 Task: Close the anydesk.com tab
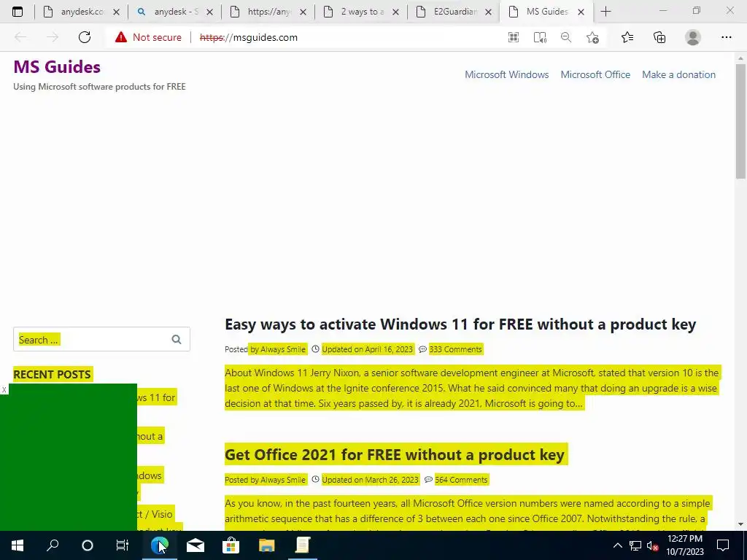click(116, 12)
